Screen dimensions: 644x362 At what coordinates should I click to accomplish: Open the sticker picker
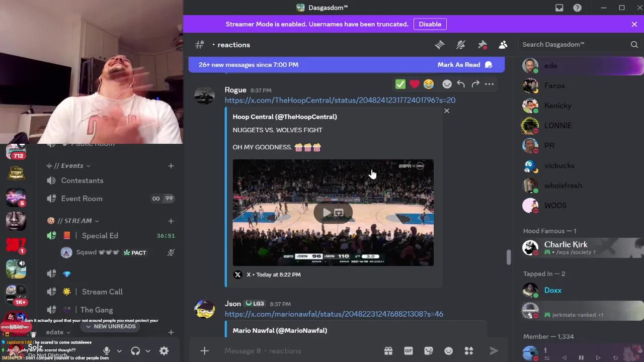click(429, 351)
